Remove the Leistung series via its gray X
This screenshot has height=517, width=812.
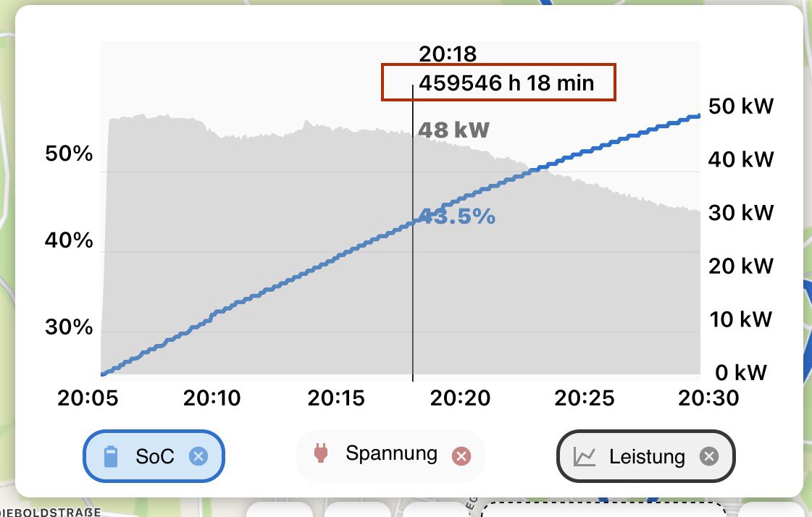(x=709, y=456)
